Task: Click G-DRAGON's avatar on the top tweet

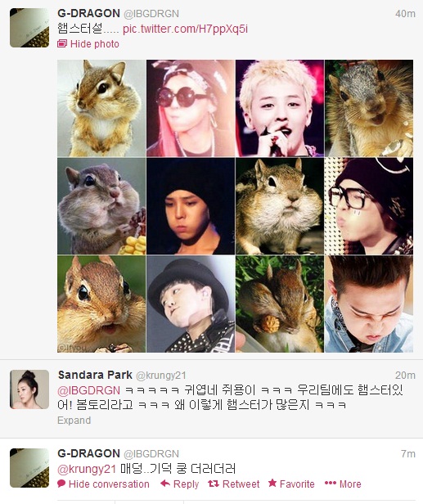Action: click(x=29, y=28)
